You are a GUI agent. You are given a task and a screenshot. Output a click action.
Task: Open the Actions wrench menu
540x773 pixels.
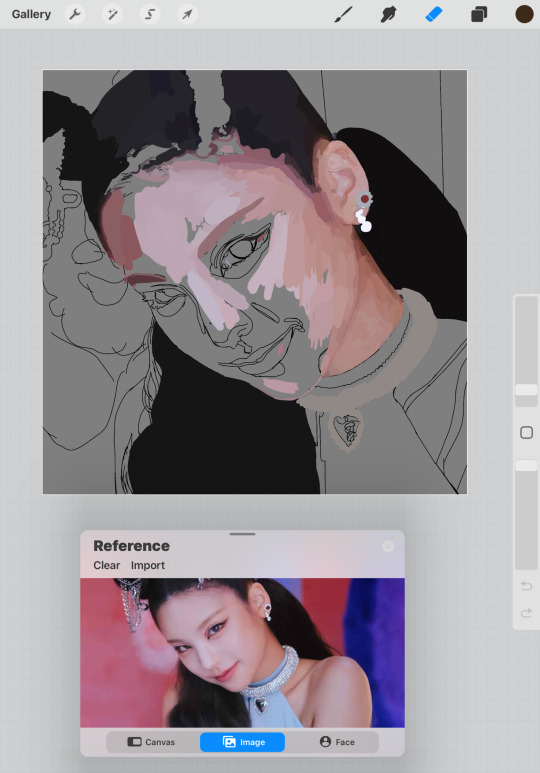[x=75, y=14]
